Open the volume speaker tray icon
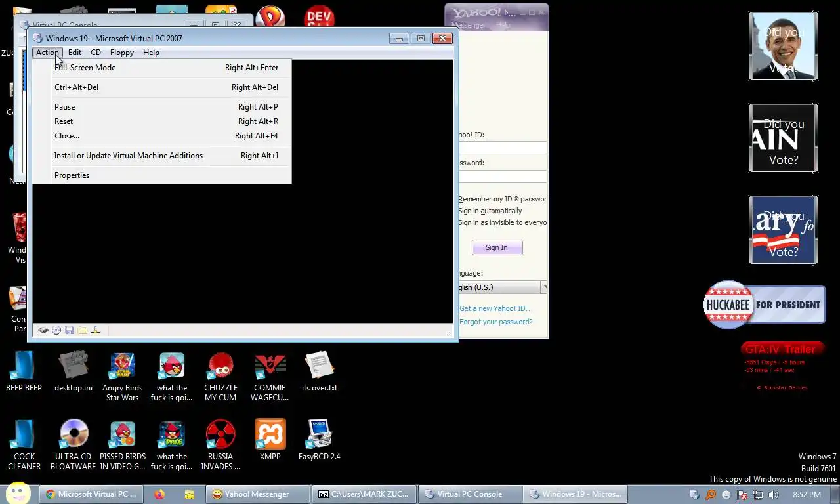This screenshot has height=504, width=840. click(x=774, y=495)
